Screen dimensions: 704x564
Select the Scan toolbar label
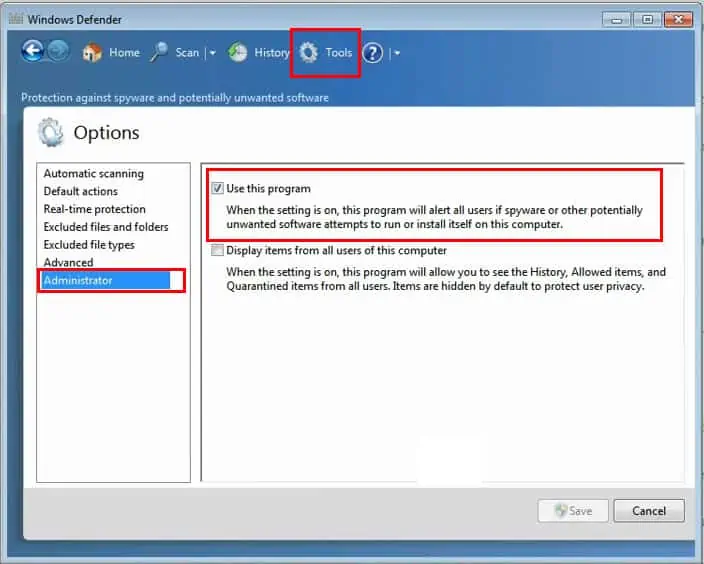tap(187, 53)
